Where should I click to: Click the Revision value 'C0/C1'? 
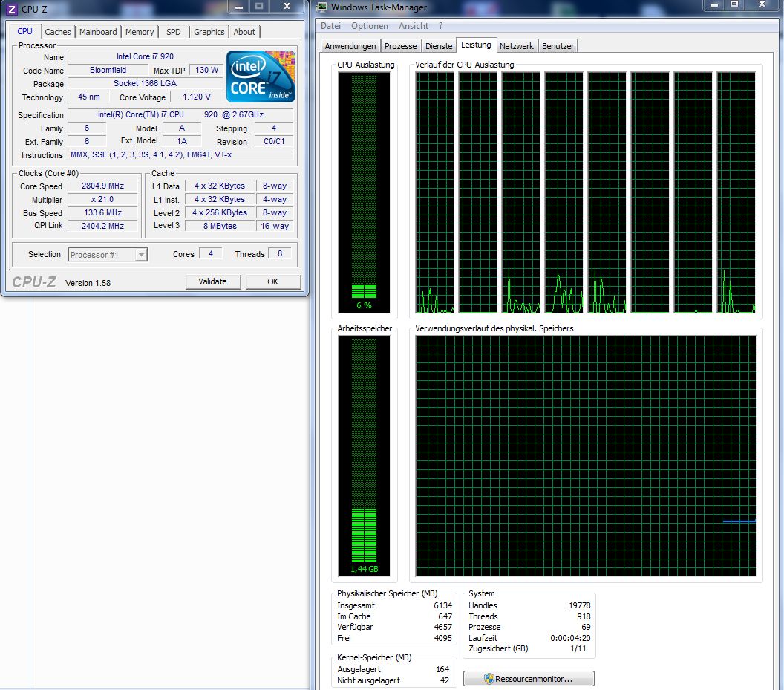click(274, 141)
